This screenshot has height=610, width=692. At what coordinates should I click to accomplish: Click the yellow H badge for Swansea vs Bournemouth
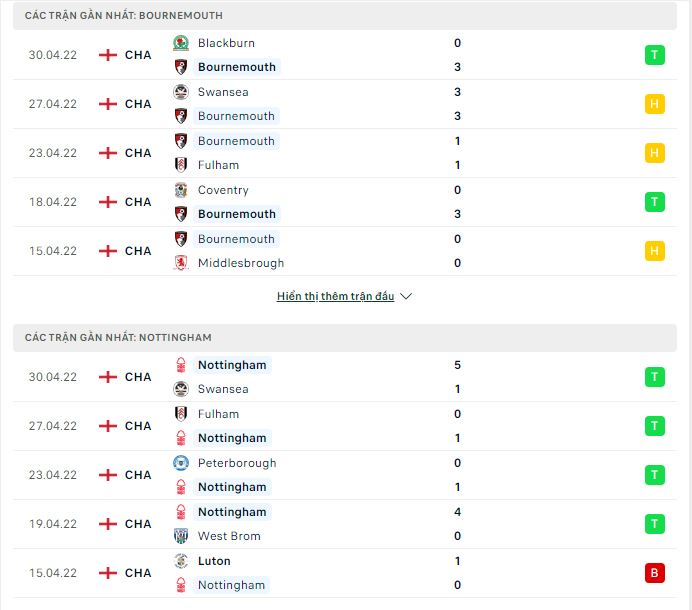(x=655, y=104)
